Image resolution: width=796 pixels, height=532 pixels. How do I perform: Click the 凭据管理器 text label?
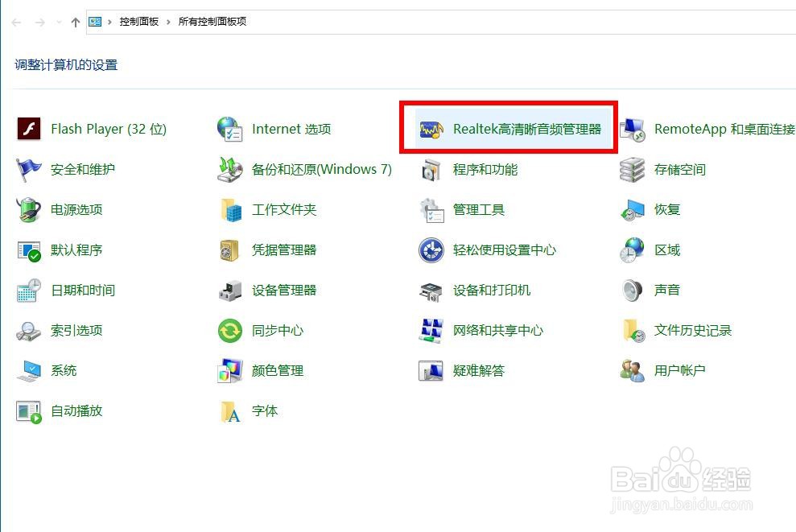point(284,250)
